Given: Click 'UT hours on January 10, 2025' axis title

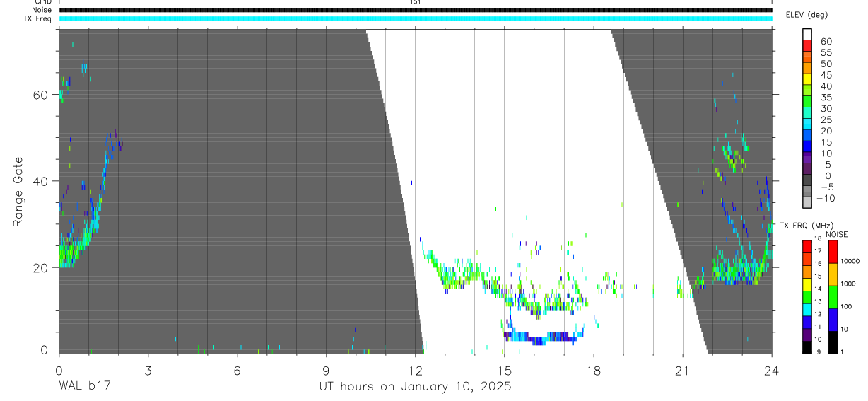Looking at the screenshot, I should (x=415, y=387).
